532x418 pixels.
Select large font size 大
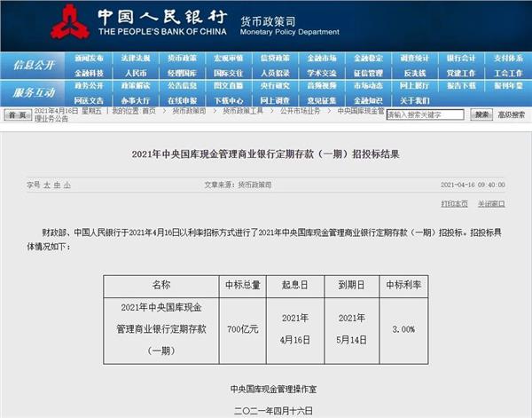[x=47, y=185]
